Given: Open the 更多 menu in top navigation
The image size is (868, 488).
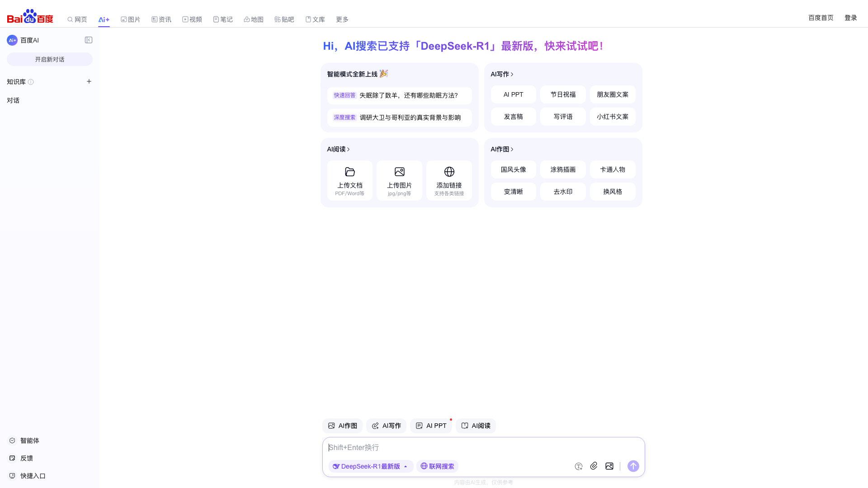Looking at the screenshot, I should (x=342, y=19).
